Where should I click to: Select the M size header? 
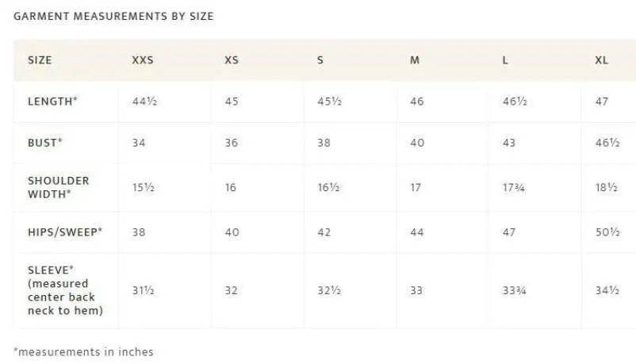415,60
